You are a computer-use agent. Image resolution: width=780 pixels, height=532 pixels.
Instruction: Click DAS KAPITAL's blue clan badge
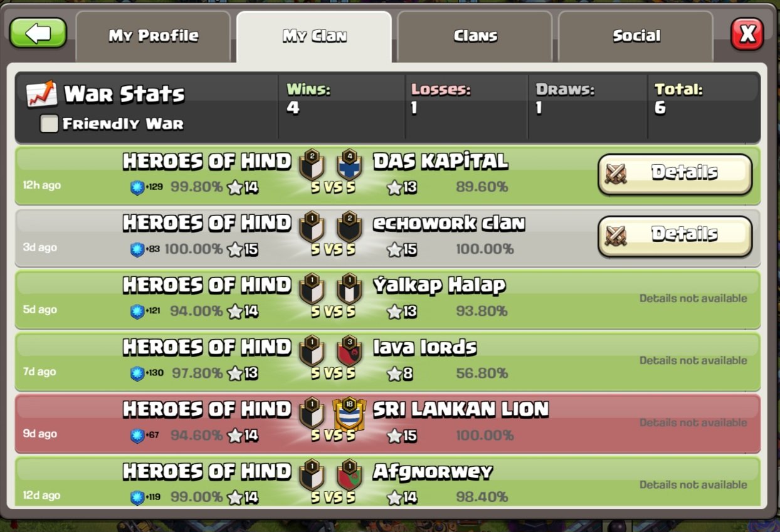349,165
